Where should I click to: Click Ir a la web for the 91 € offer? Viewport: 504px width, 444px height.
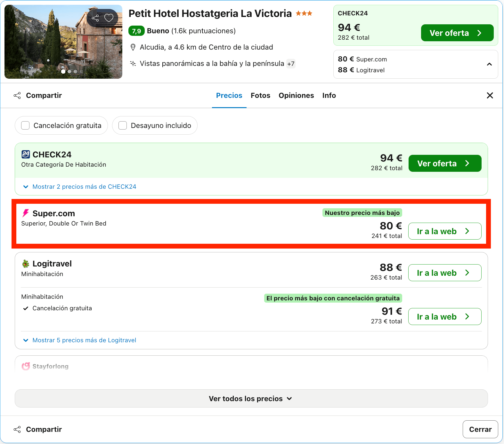(445, 317)
